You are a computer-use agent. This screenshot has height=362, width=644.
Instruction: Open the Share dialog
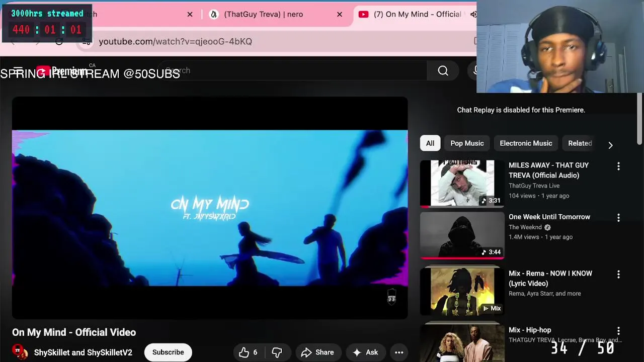pos(317,352)
